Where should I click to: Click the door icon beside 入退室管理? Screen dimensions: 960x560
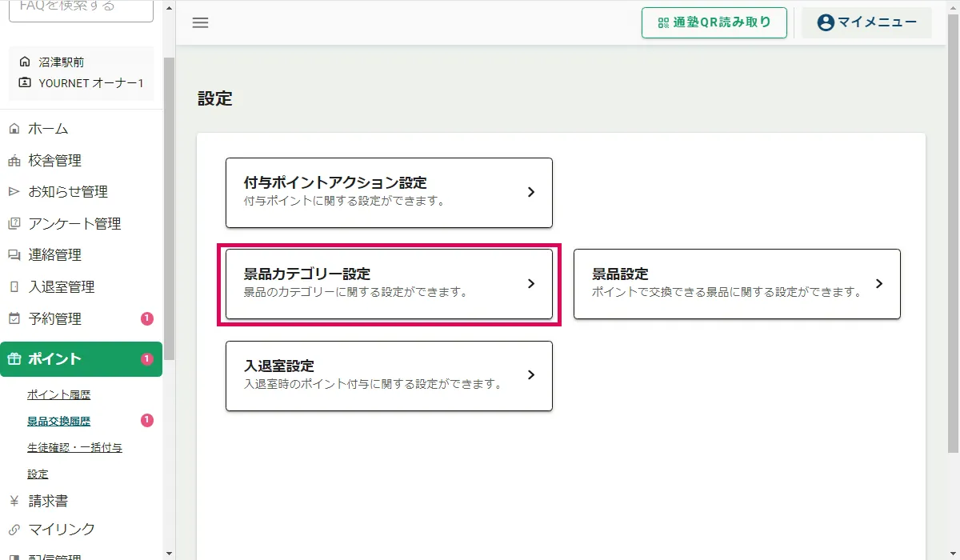[x=14, y=287]
